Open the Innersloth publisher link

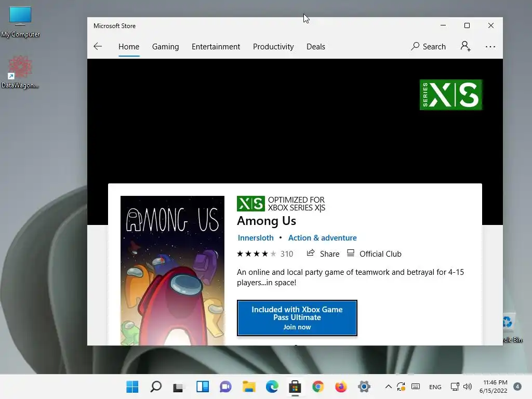256,238
